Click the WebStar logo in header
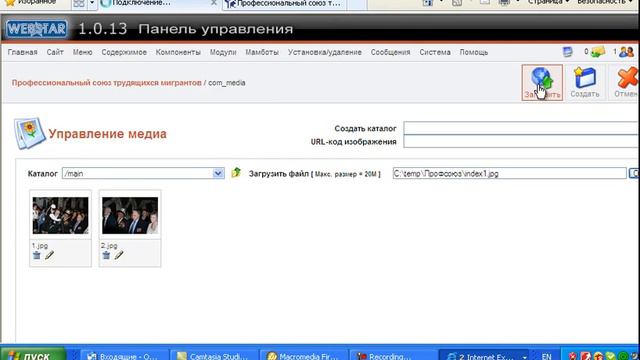 pyautogui.click(x=37, y=29)
